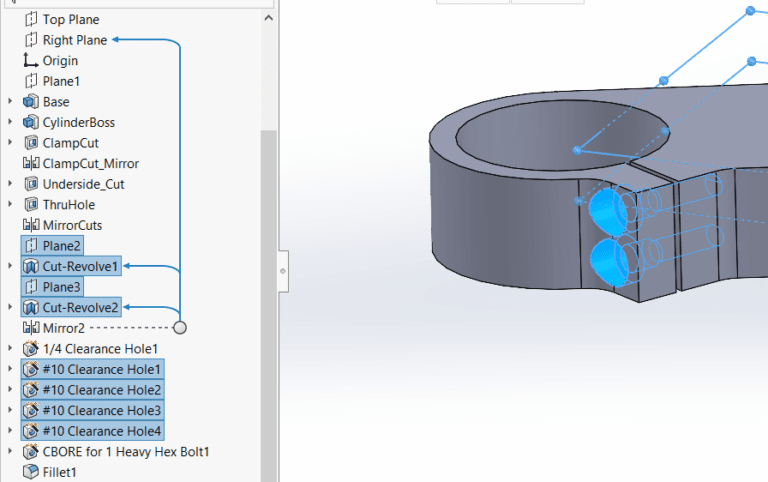Expand the Underside_Cut feature
This screenshot has width=768, height=482.
(x=10, y=184)
